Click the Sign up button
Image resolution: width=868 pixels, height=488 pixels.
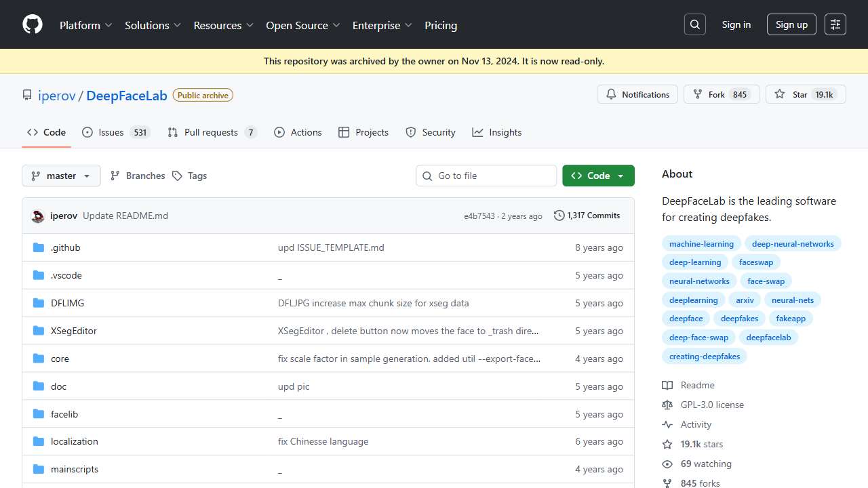click(x=791, y=25)
